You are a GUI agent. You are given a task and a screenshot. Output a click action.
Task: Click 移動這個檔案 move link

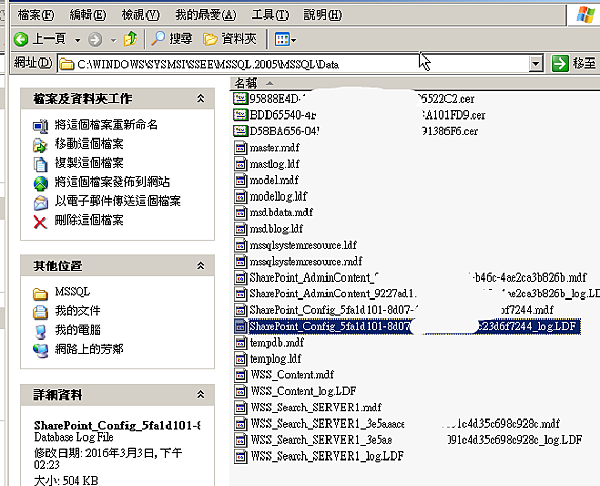(x=89, y=144)
